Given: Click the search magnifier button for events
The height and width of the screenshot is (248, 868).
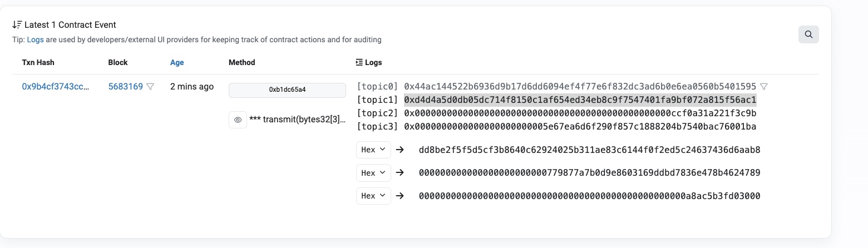Looking at the screenshot, I should [808, 34].
